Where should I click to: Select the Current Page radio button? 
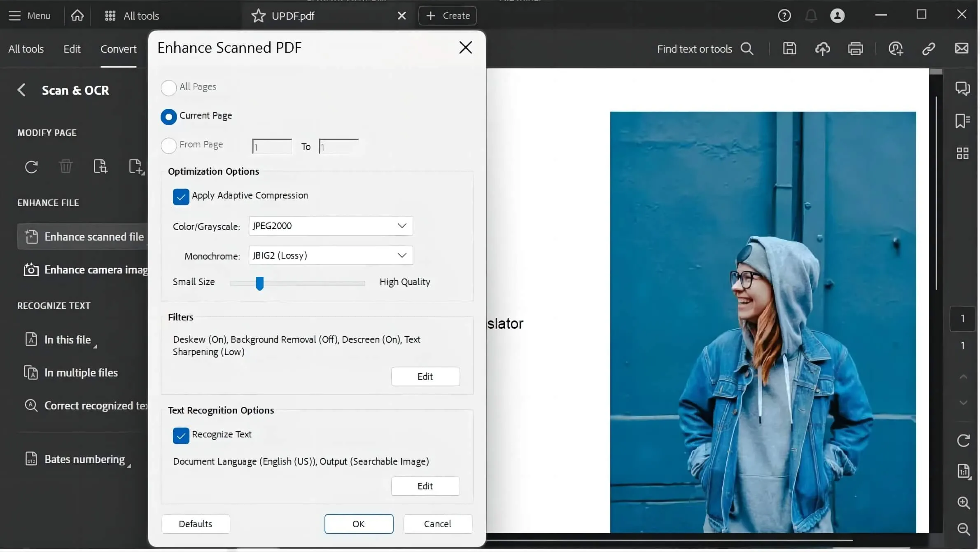[x=169, y=116]
